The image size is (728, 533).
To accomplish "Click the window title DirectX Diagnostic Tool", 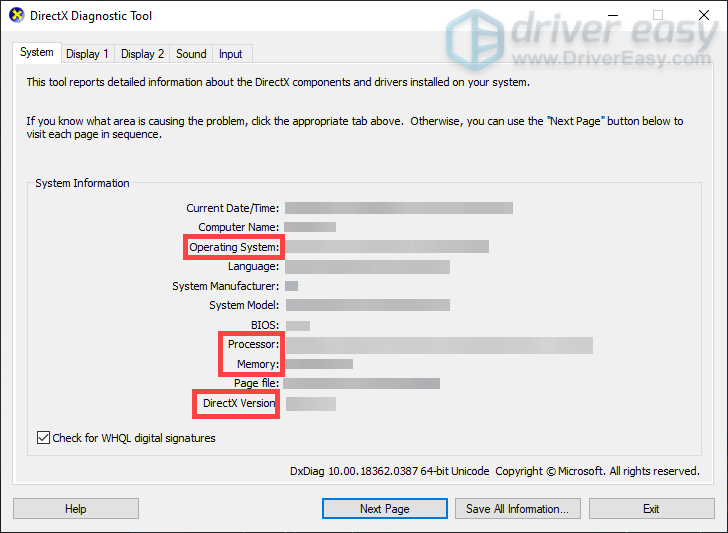I will click(91, 16).
